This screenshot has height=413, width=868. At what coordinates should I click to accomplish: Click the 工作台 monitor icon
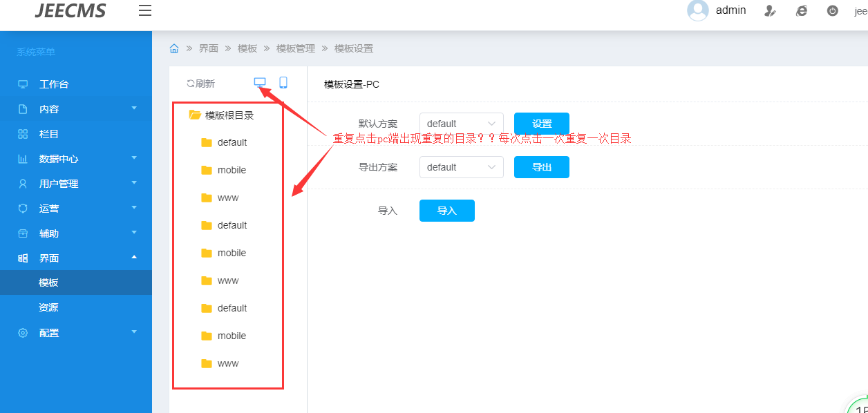[23, 84]
